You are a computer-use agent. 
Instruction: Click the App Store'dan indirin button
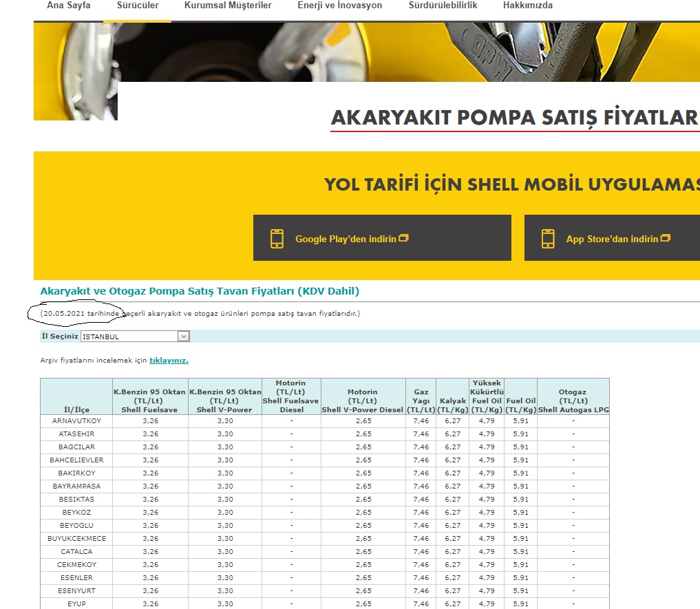click(x=612, y=237)
